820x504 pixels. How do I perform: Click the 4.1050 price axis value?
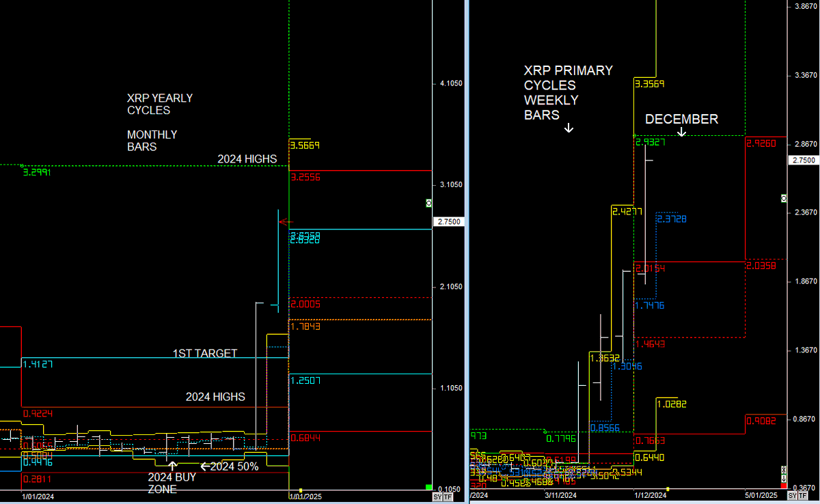(x=452, y=83)
